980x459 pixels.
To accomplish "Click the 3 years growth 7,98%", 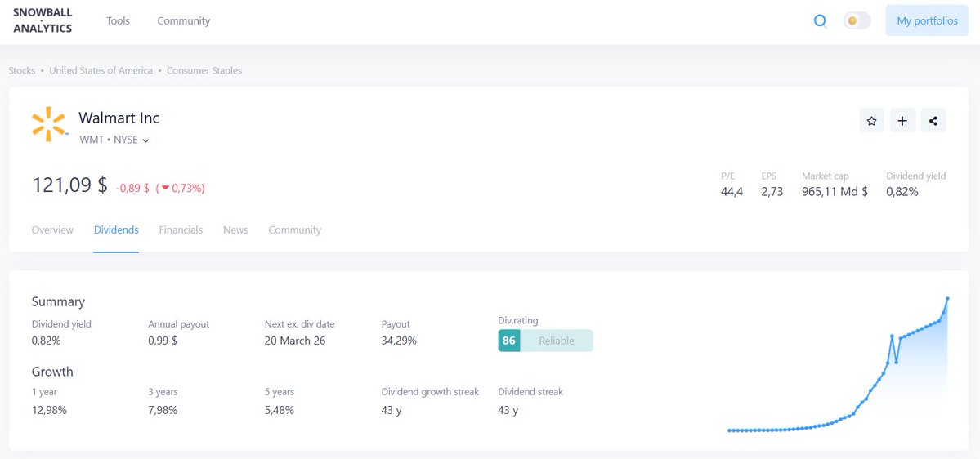I will point(163,410).
